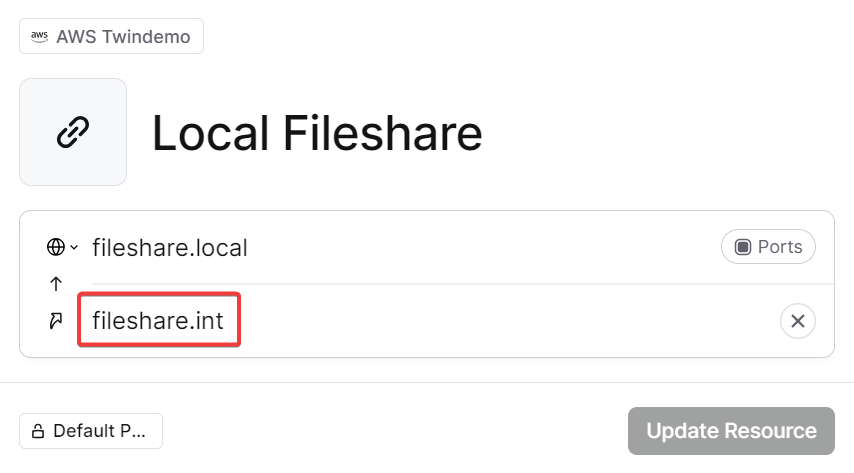Click the lock icon on Default policy
The height and width of the screenshot is (473, 854).
pos(38,432)
